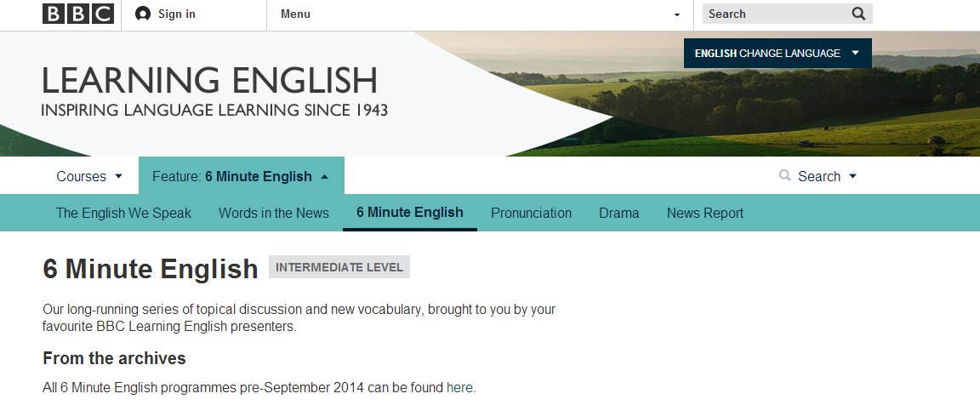Screen dimensions: 980x405
Task: Open the Sign in link
Action: click(x=177, y=14)
